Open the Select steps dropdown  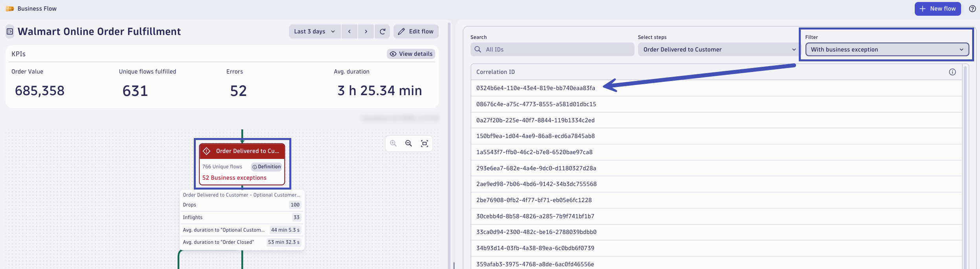(719, 50)
